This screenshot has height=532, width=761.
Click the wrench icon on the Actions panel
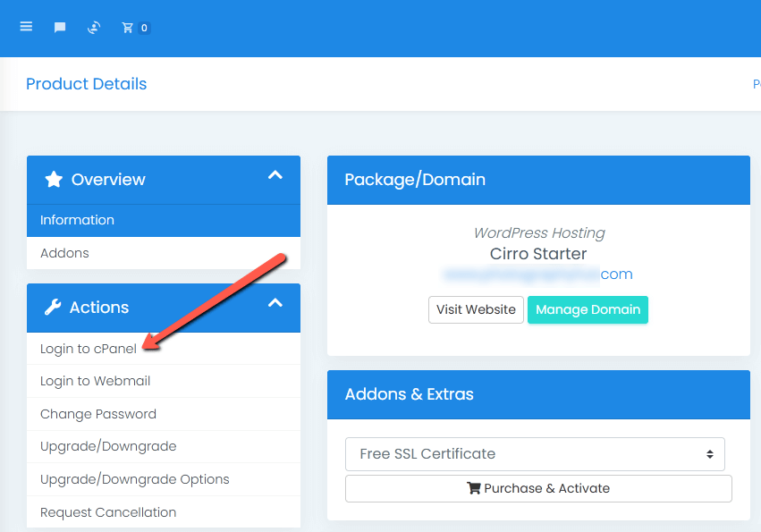tap(51, 308)
